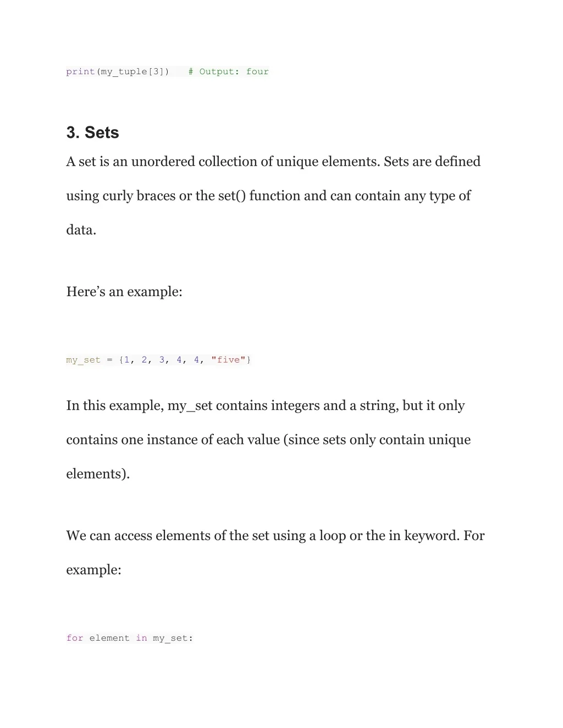Screen dimensions: 563x728
Task: Click the 'in' keyword in loop code
Action: click(141, 638)
